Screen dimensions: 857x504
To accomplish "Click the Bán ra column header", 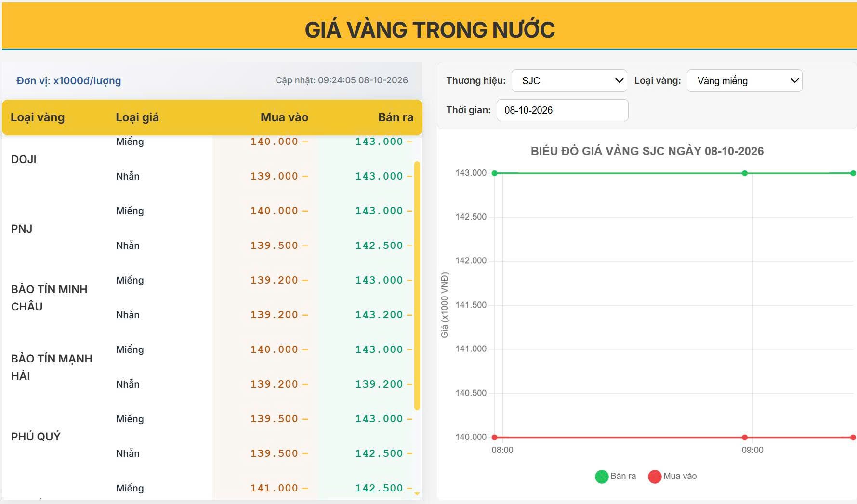I will (x=396, y=117).
